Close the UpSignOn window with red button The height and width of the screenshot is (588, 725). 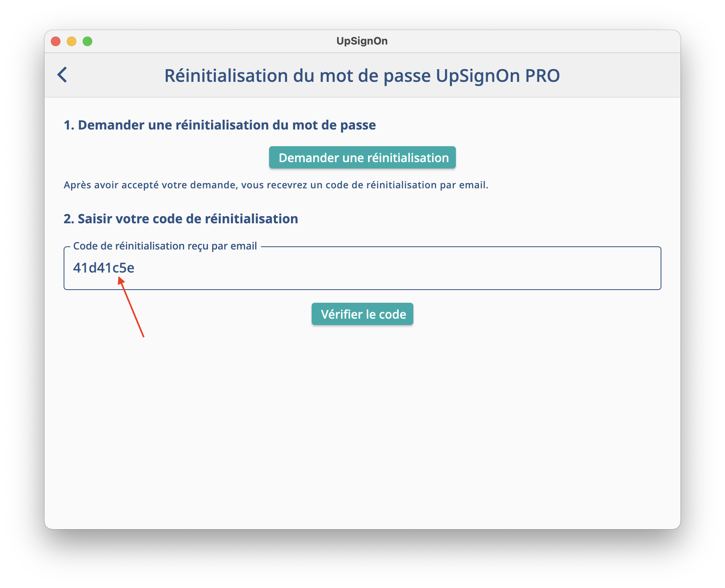point(56,41)
